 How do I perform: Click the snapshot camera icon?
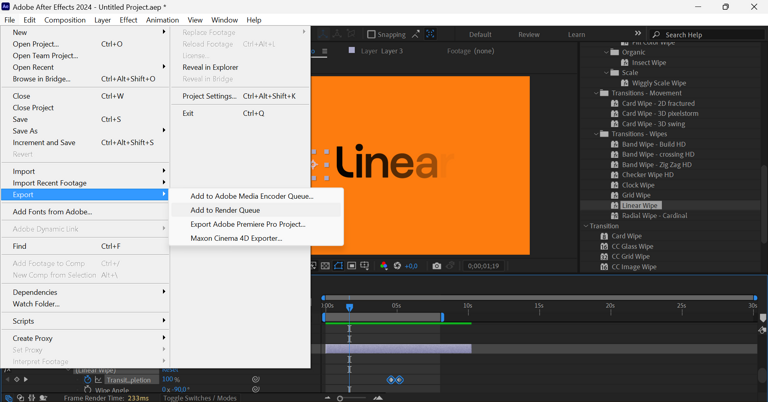pyautogui.click(x=436, y=266)
